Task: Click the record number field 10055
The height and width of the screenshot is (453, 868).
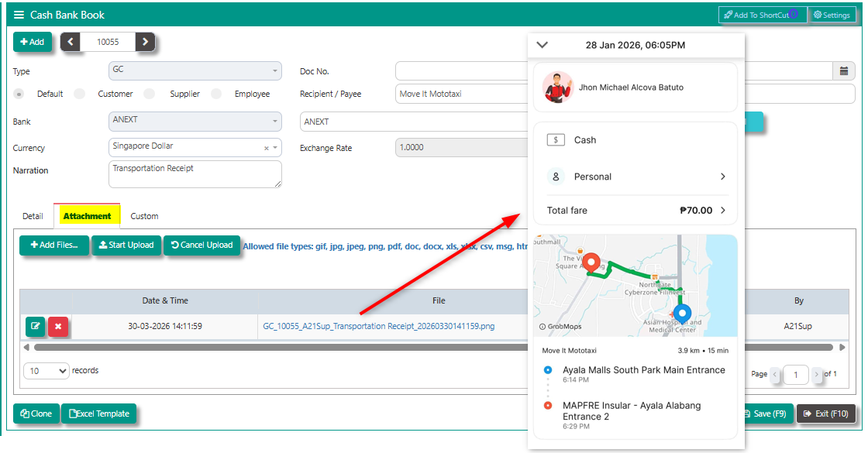Action: [x=108, y=42]
